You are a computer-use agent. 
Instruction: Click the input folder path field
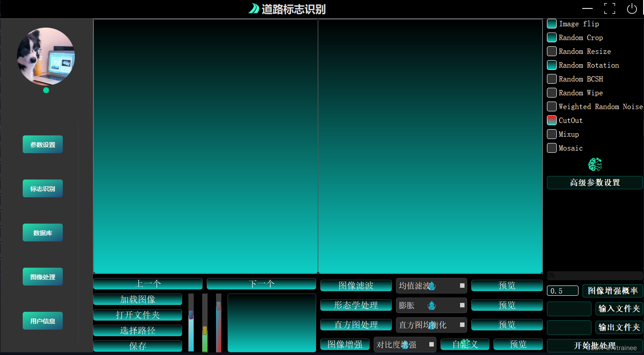click(x=569, y=309)
